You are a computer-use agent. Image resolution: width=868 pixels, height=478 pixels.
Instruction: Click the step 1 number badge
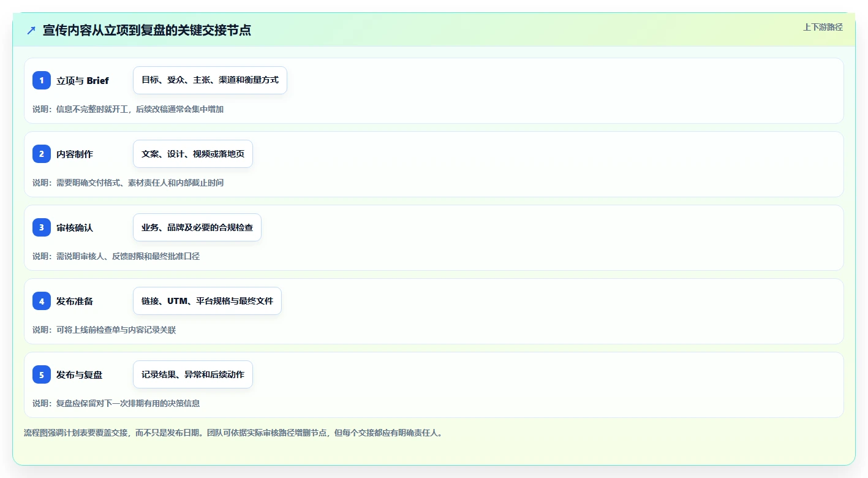click(x=42, y=80)
